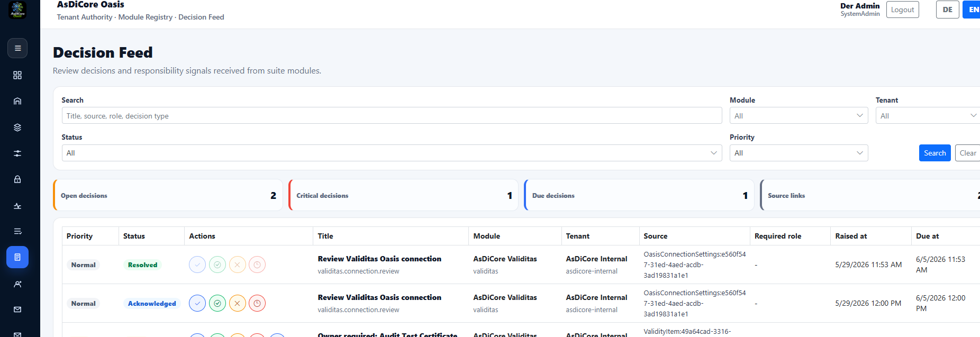Viewport: 980px width, 337px height.
Task: Click orange X action in Acknowledged row
Action: coord(238,303)
